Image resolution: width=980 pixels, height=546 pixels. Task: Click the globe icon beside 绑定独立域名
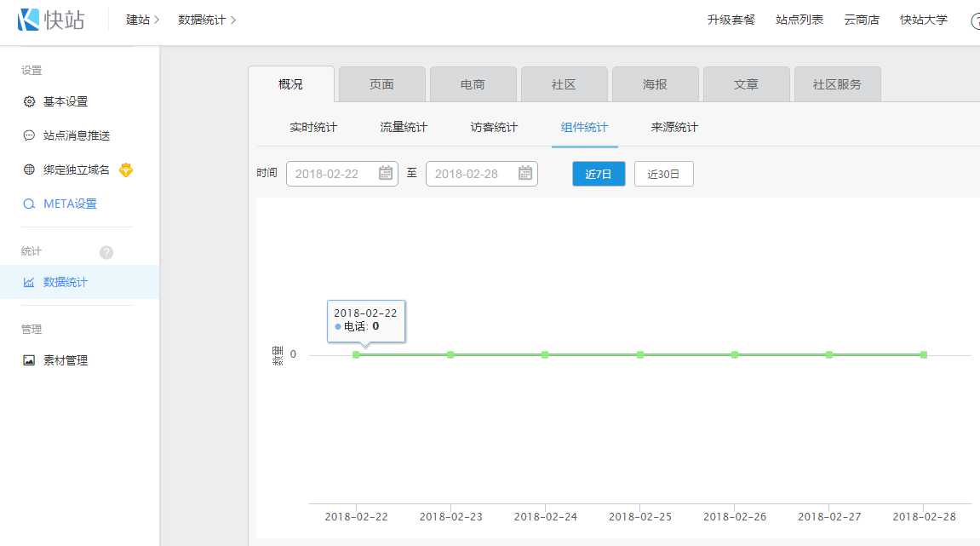[x=29, y=170]
